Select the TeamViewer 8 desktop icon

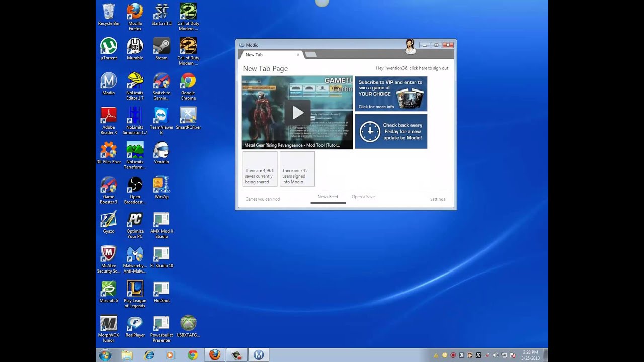point(162,121)
